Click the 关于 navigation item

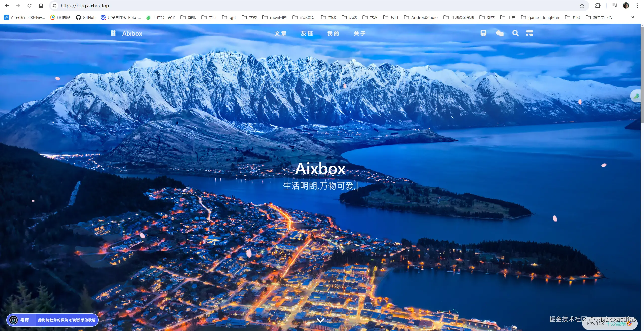359,33
